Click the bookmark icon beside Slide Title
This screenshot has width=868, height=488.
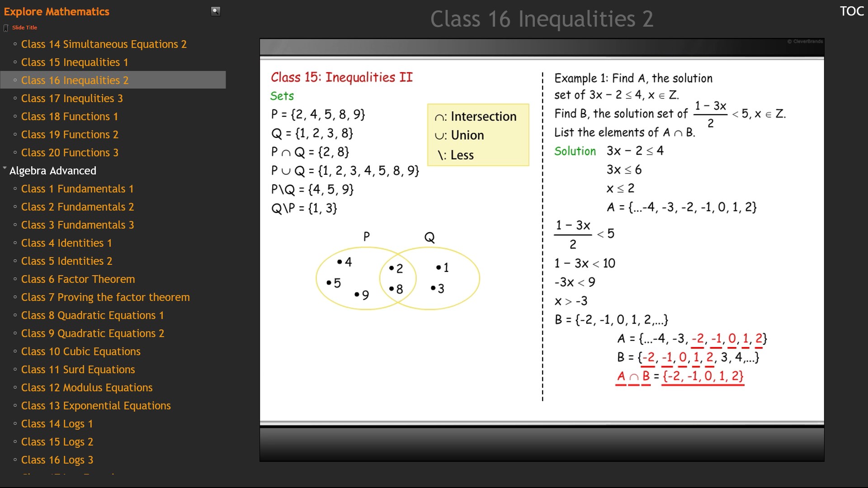click(6, 28)
